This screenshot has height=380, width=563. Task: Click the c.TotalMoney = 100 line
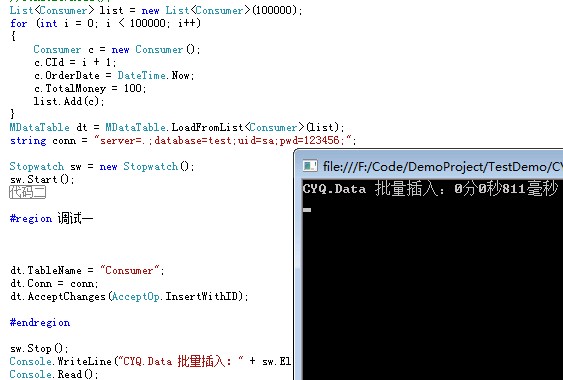click(x=90, y=88)
